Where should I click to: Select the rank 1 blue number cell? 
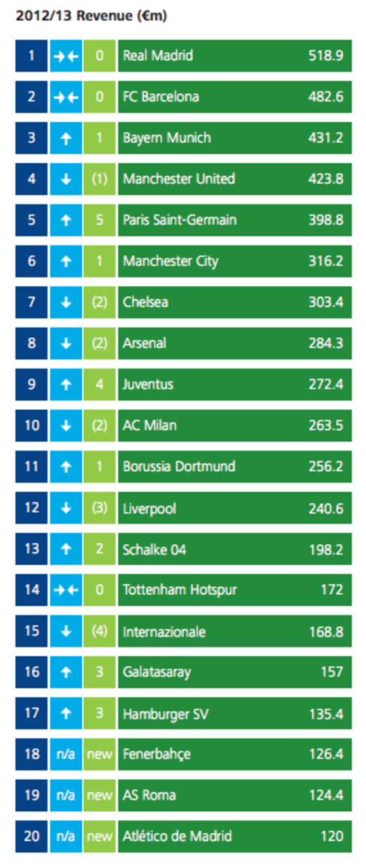point(31,56)
